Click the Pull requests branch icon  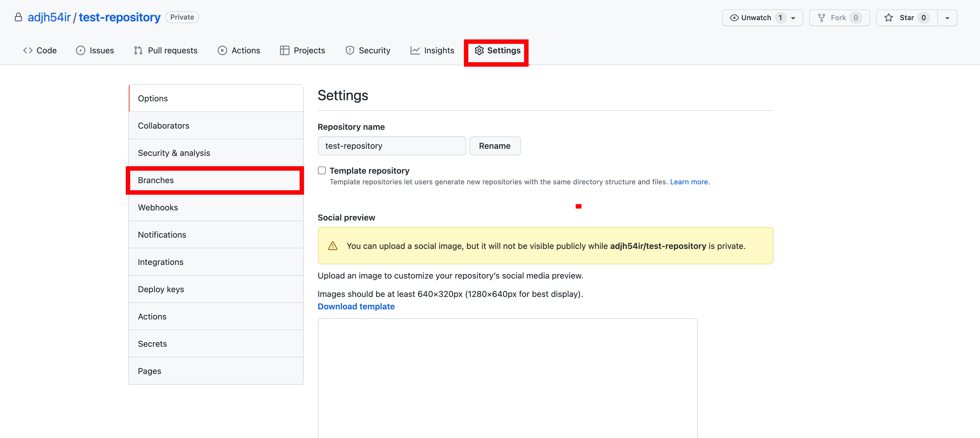[138, 51]
